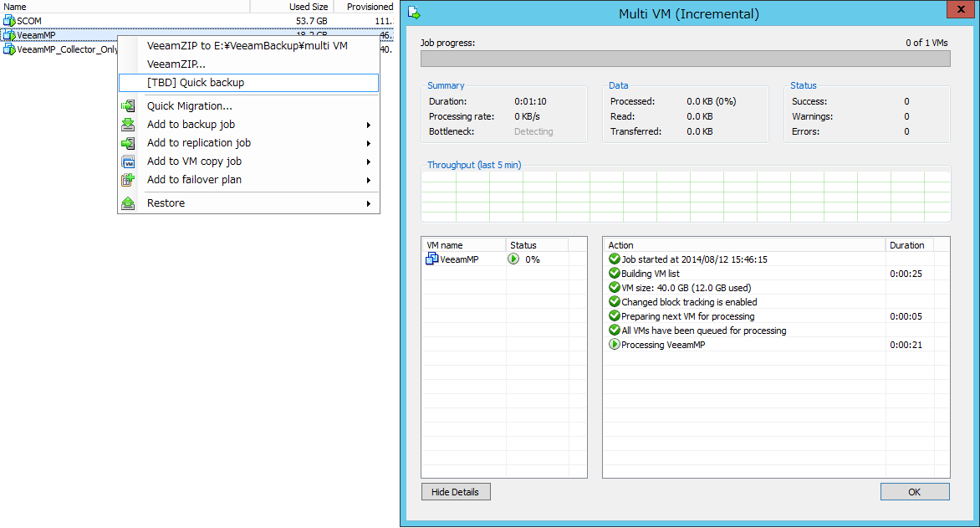Sort by the Used Size column header
Viewport: 980px width, 528px height.
tap(292, 7)
